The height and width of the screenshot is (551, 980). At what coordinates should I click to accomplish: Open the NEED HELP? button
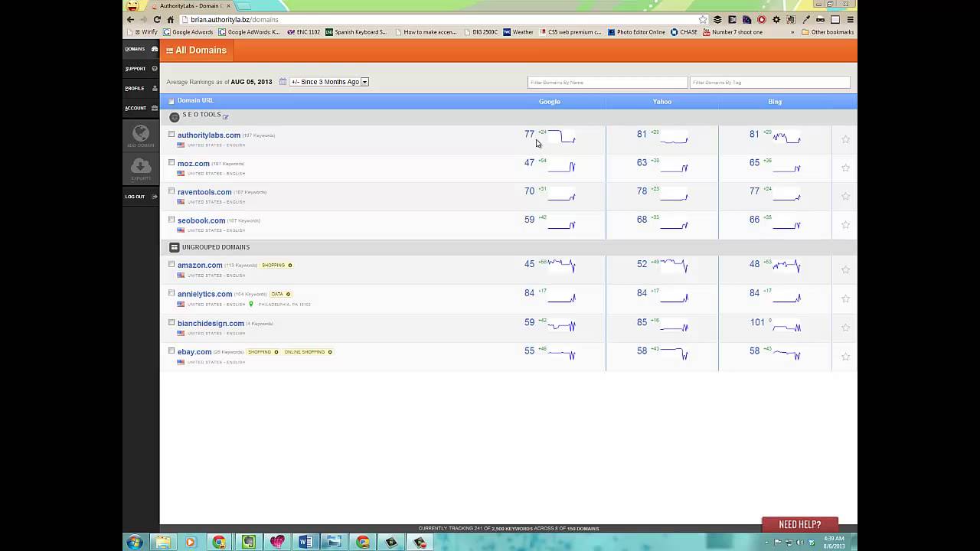[x=800, y=524]
